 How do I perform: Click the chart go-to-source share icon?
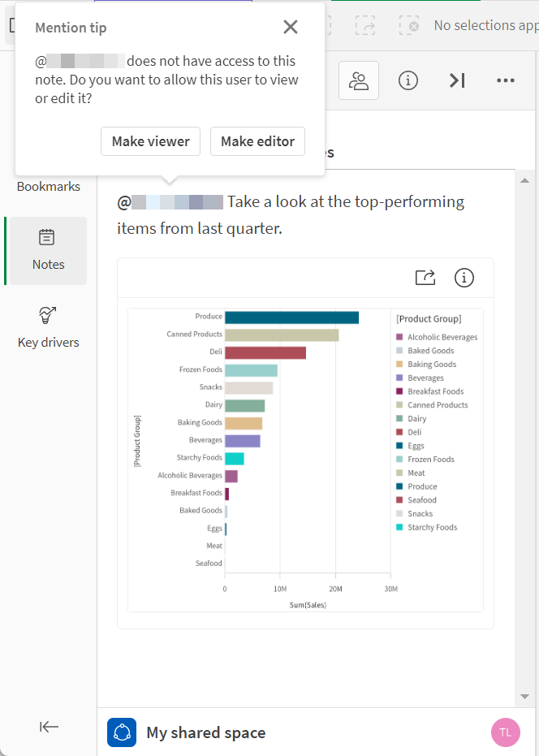tap(425, 278)
